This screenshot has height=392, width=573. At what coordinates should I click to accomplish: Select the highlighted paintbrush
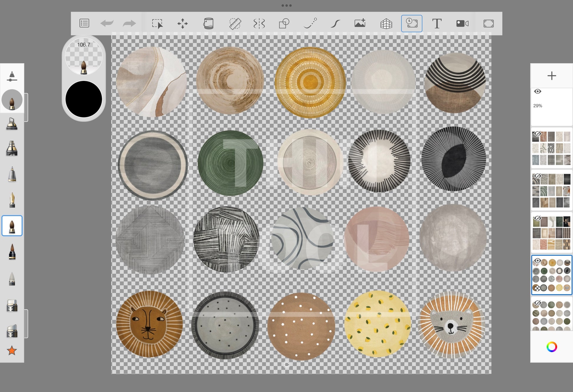coord(12,226)
